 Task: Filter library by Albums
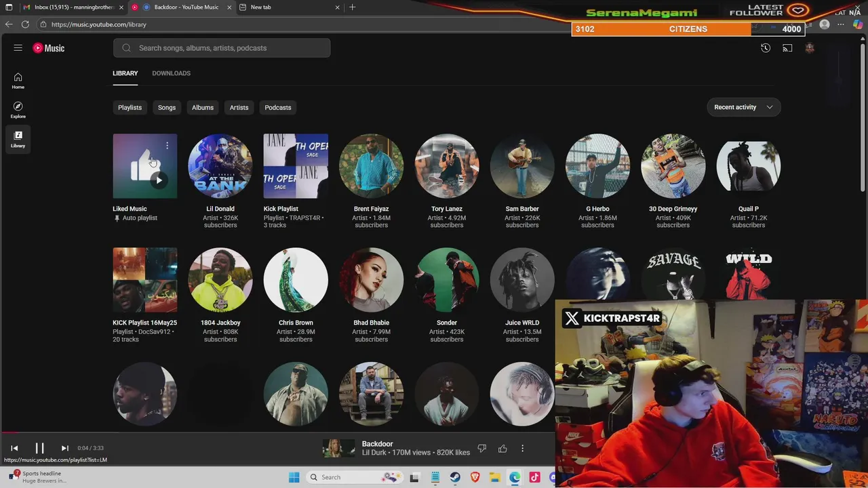click(x=203, y=107)
